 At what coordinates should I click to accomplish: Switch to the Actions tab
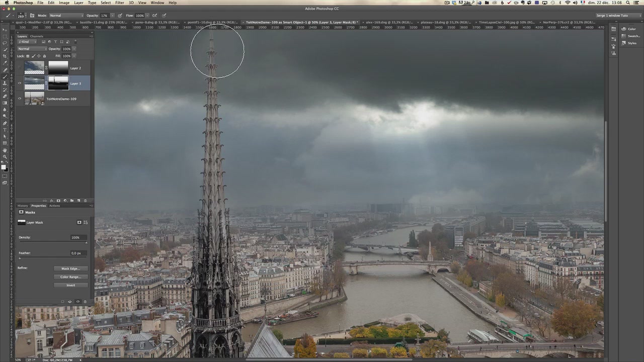[54, 206]
